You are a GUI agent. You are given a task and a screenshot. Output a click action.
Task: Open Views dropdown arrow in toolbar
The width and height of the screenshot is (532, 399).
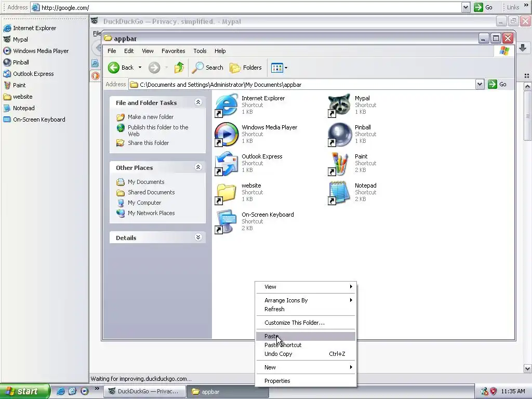[x=286, y=68]
